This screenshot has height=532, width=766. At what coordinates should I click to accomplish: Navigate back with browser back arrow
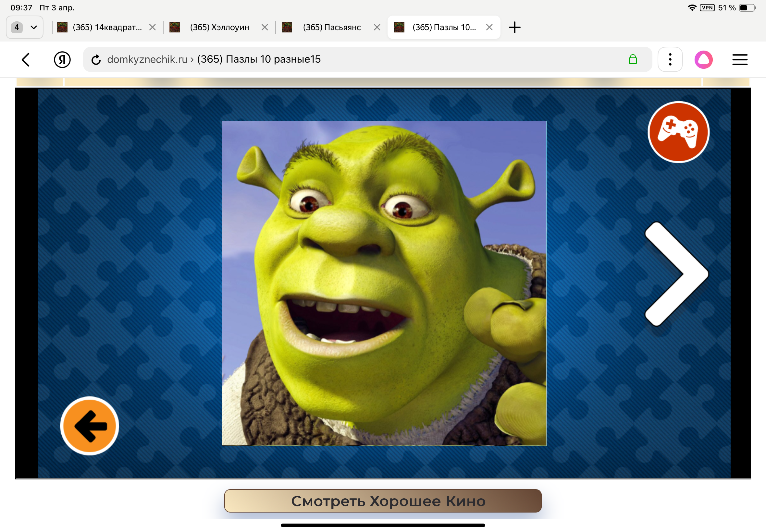coord(26,60)
